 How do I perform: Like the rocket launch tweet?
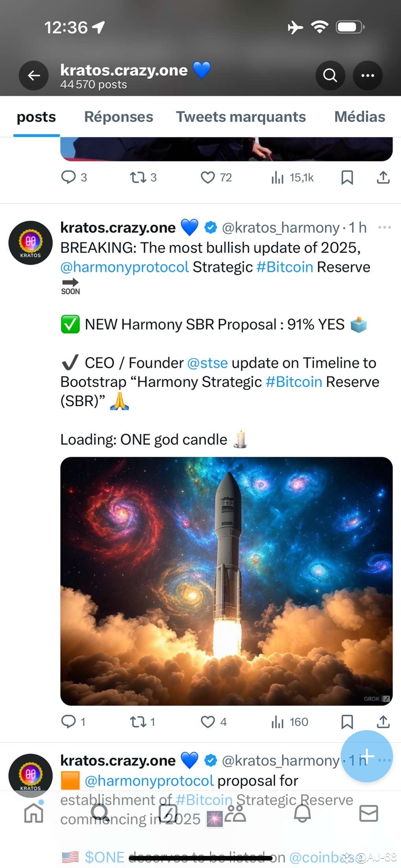(207, 721)
